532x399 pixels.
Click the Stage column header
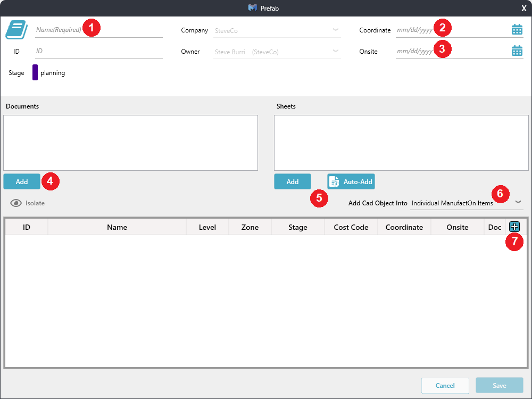pos(298,227)
